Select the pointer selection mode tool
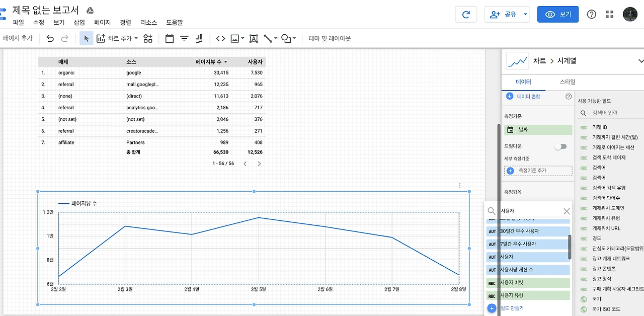The image size is (644, 316). click(x=87, y=38)
